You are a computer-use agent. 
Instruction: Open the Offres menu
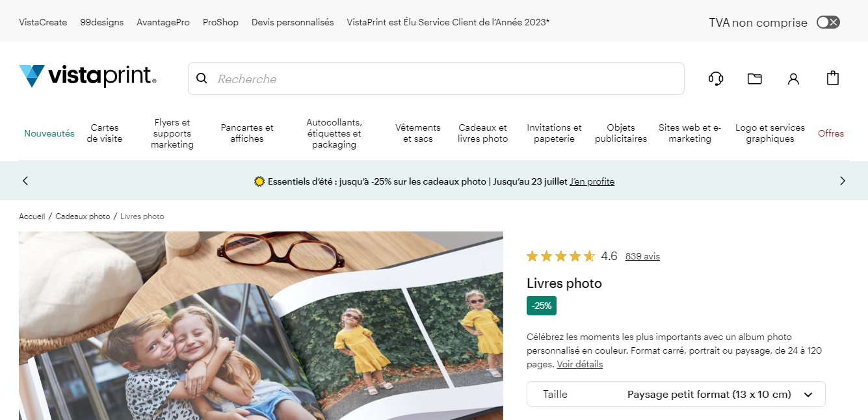[831, 133]
